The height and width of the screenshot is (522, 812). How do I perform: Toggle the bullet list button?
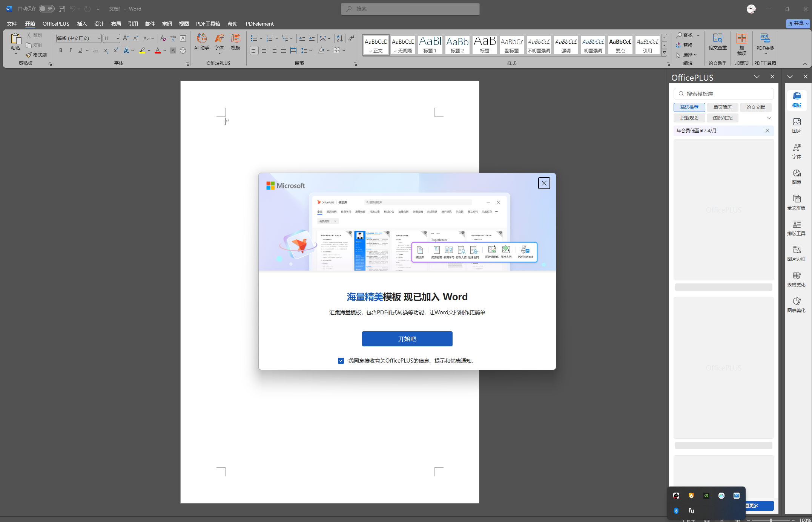coord(254,38)
